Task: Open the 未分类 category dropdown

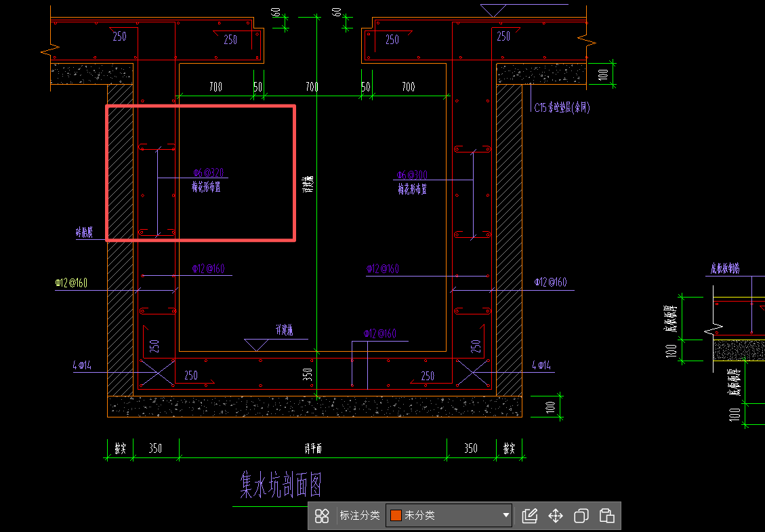Action: coord(449,516)
